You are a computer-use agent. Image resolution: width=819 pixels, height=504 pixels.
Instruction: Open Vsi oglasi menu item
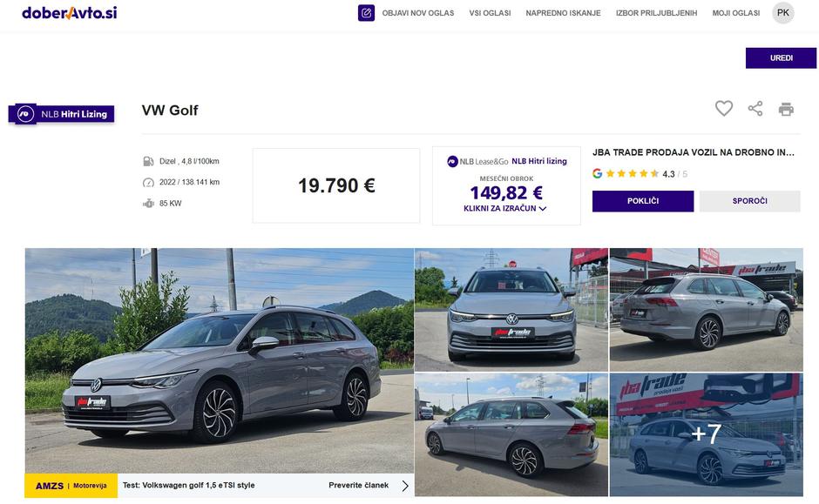click(490, 13)
